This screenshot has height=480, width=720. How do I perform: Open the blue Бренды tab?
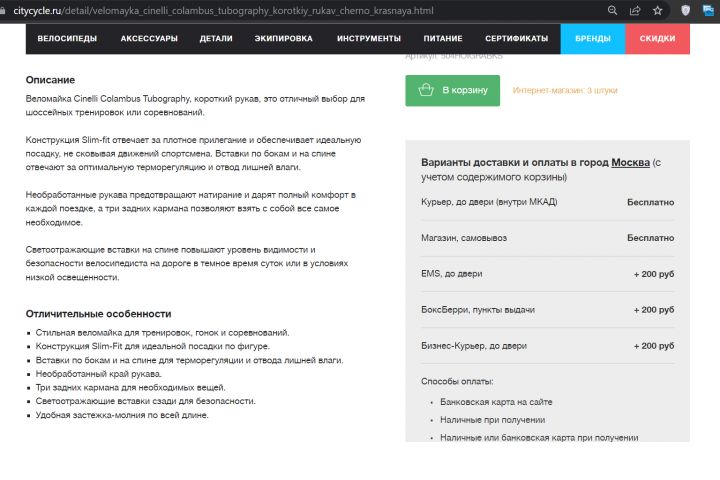coord(593,38)
